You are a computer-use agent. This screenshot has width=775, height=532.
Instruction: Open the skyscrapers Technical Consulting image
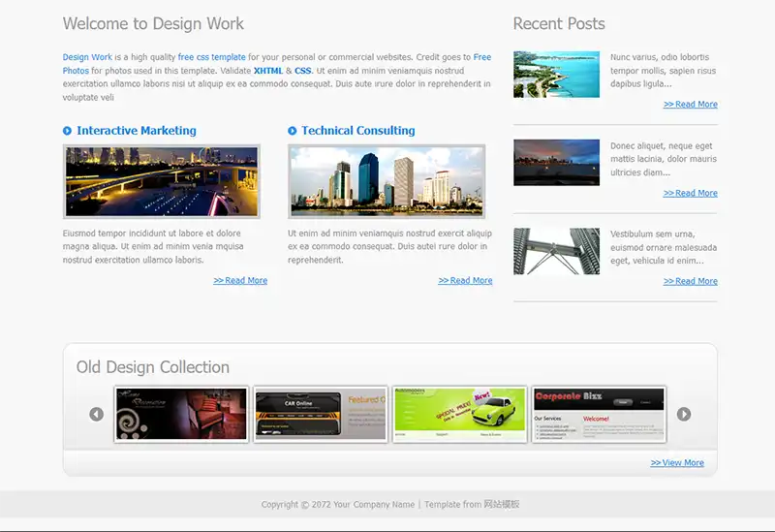(x=387, y=181)
